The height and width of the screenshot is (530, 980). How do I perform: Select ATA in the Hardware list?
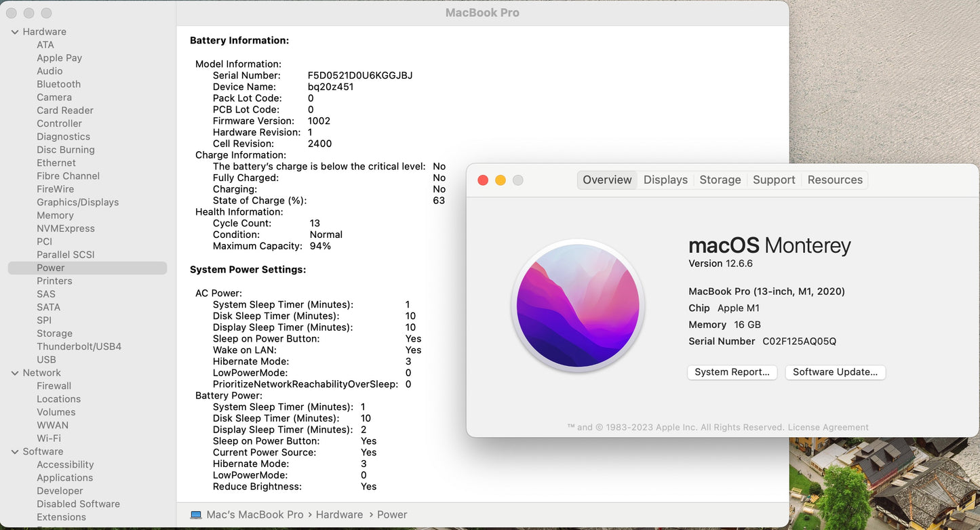(x=45, y=45)
